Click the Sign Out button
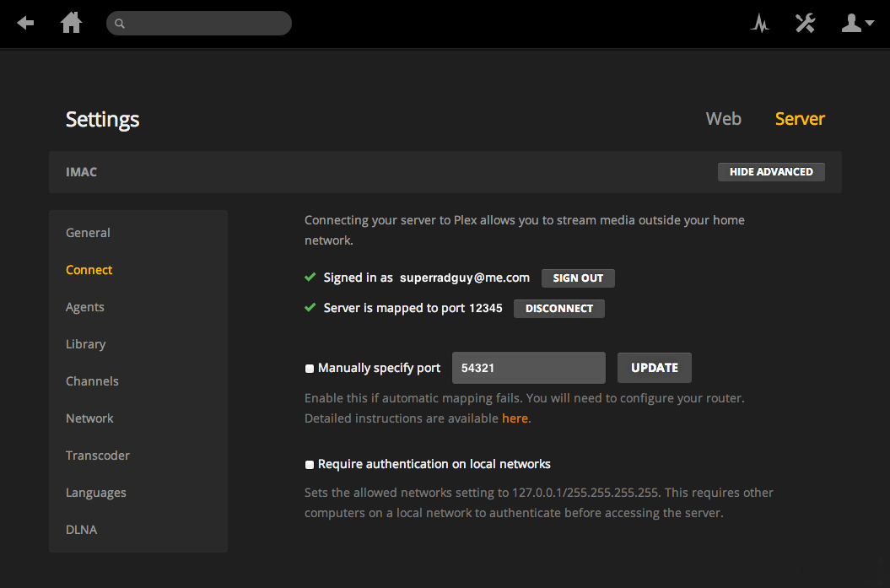The image size is (890, 588). coord(578,278)
